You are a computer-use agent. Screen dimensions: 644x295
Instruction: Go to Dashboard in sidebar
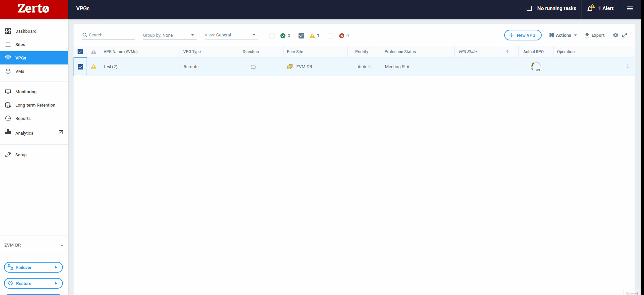pos(26,31)
